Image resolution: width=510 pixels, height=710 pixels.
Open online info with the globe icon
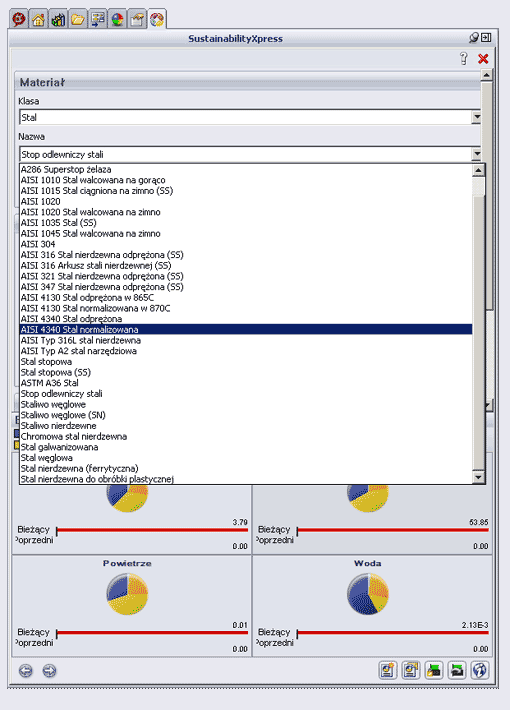click(480, 670)
